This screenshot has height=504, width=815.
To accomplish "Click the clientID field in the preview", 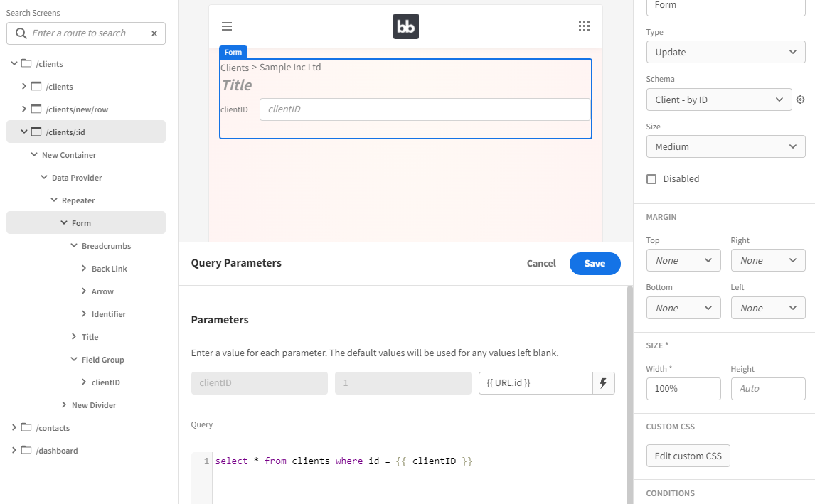I will (x=425, y=109).
